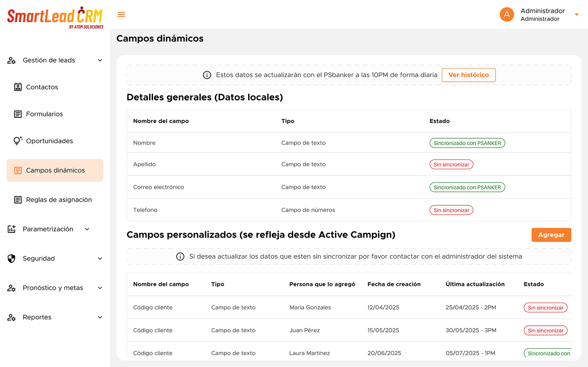
Task: Click the Sin sincronizar badge for Apellido
Action: pyautogui.click(x=451, y=164)
